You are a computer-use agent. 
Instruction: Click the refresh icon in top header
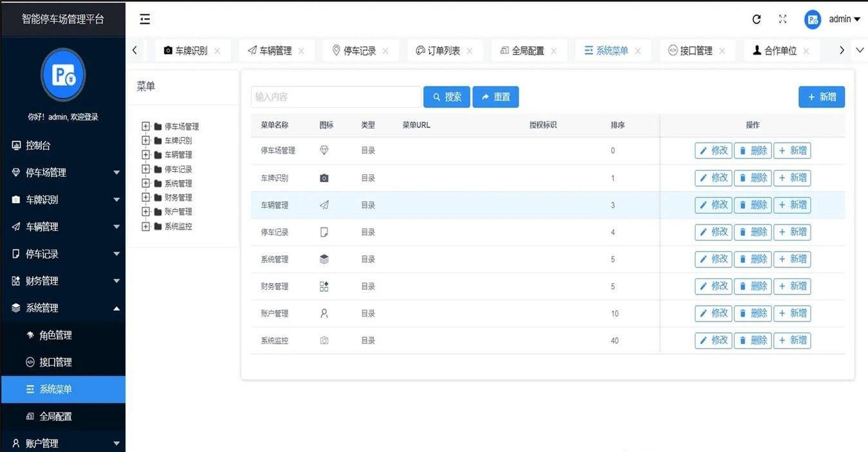click(x=757, y=19)
